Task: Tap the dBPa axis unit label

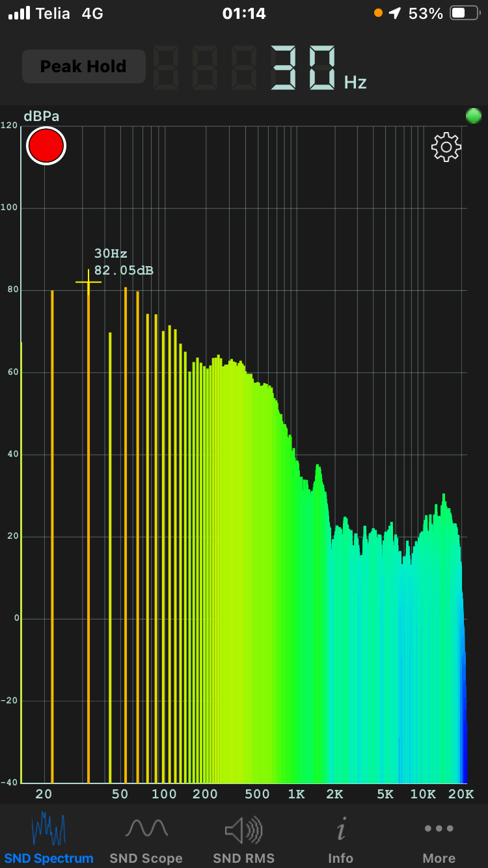Action: 42,116
